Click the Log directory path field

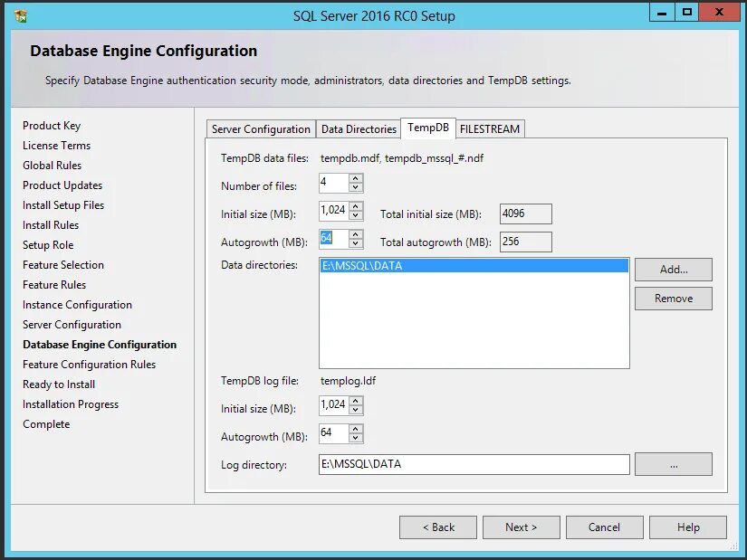pos(474,464)
